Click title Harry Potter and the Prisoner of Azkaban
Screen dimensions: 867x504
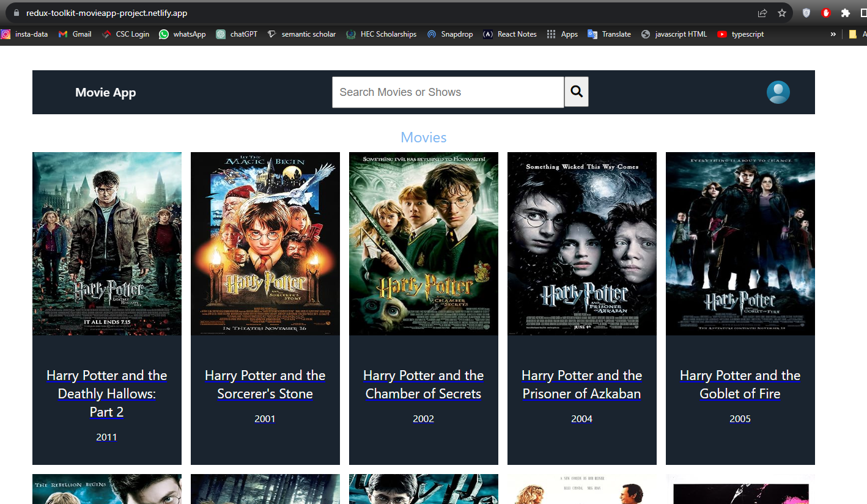[x=582, y=385]
